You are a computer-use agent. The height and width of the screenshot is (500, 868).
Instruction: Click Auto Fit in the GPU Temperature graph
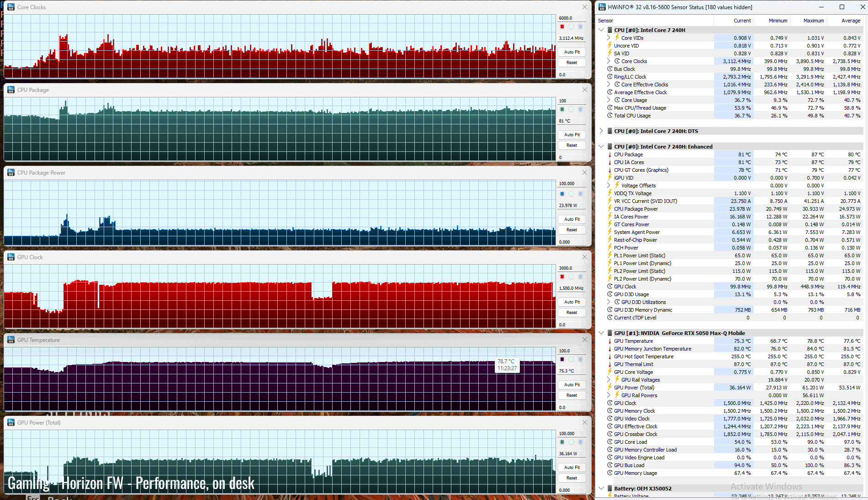pos(572,385)
